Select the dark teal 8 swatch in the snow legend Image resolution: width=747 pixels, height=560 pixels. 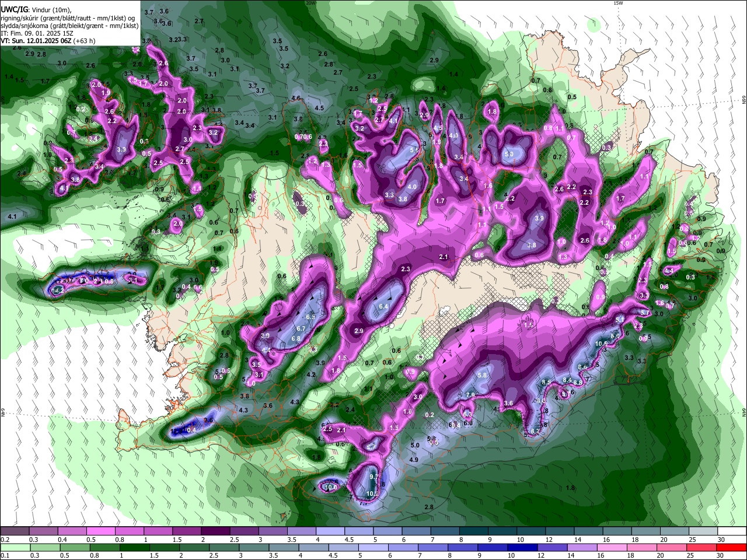473,531
